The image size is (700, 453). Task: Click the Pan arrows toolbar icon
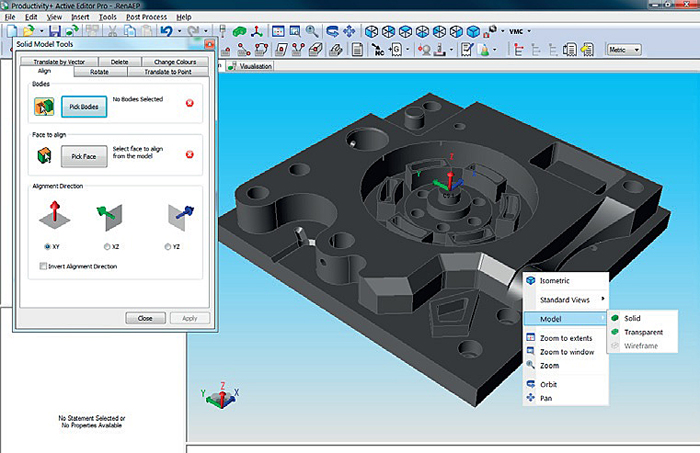point(349,31)
